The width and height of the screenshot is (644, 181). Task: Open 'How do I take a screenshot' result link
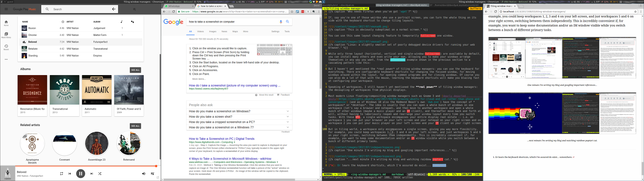coord(234,85)
